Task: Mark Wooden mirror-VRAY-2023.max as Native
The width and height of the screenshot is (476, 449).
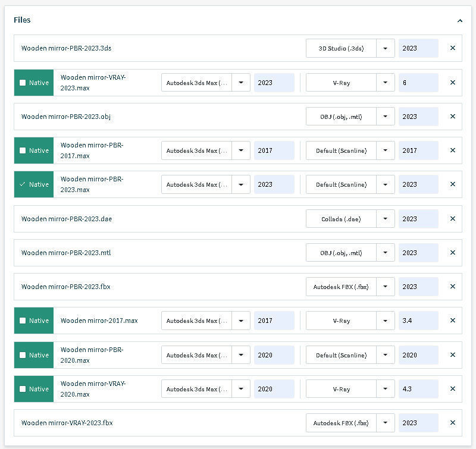Action: tap(23, 83)
